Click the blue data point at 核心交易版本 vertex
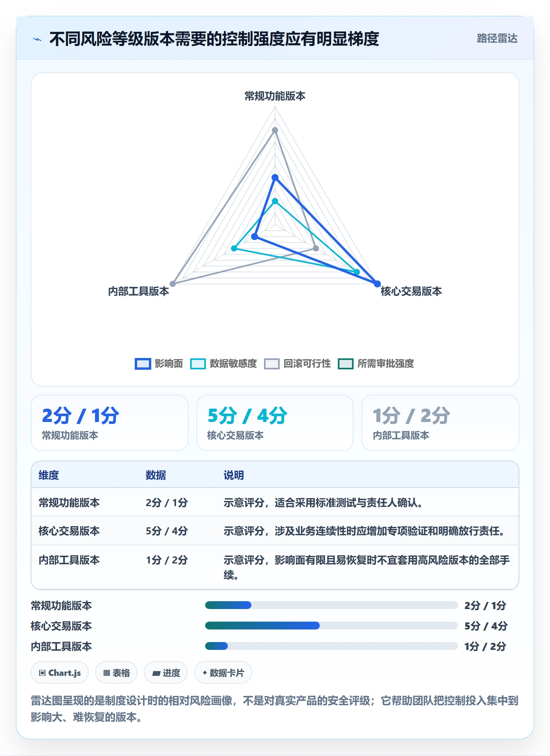 (x=377, y=284)
